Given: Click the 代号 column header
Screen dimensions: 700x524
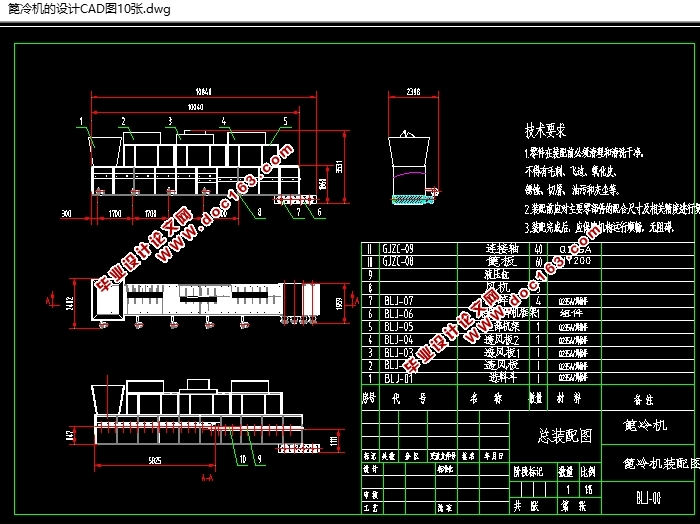Looking at the screenshot, I should (409, 398).
